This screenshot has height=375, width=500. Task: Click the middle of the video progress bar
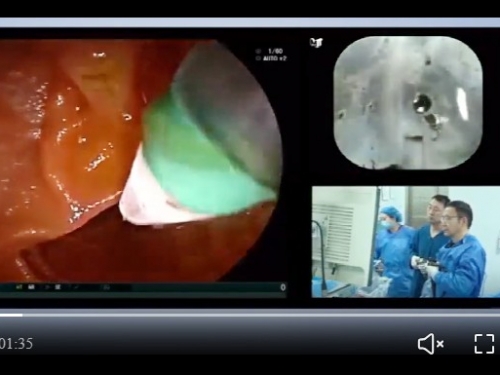coord(250,315)
